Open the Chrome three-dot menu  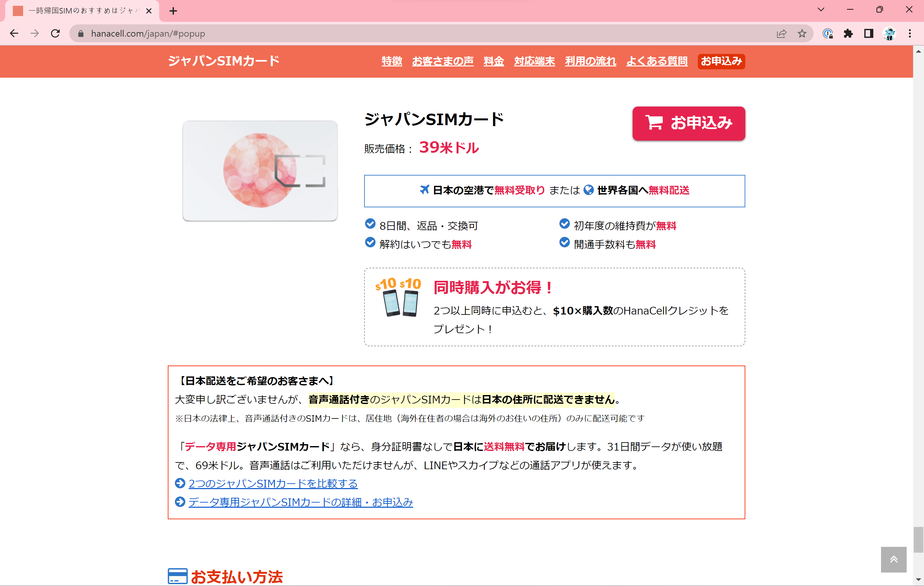coord(910,33)
